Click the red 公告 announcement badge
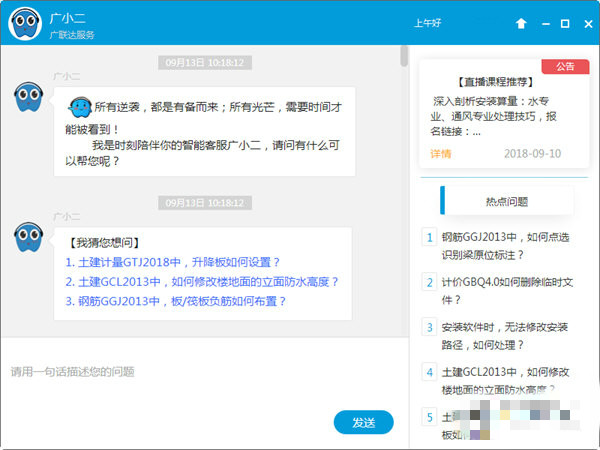600x450 pixels. 564,66
